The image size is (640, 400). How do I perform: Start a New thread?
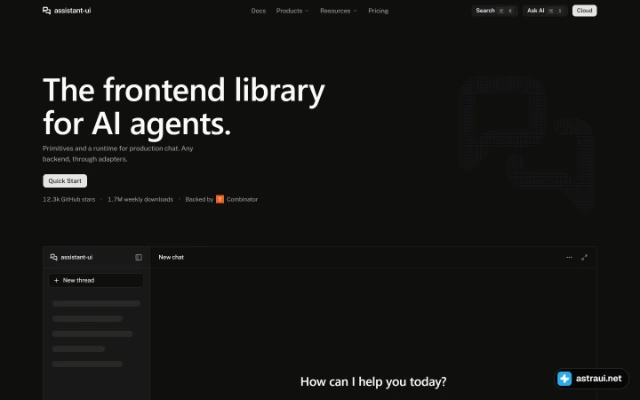[x=96, y=280]
